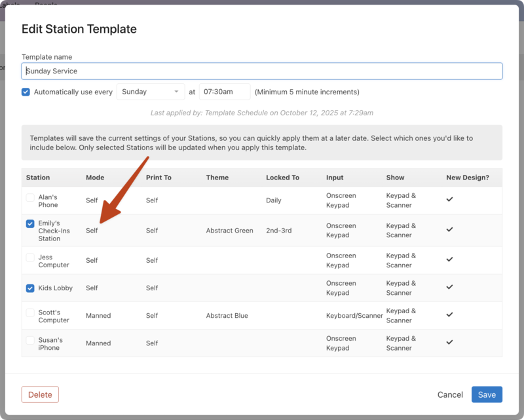Click Cancel to dismiss the dialog

(x=450, y=394)
